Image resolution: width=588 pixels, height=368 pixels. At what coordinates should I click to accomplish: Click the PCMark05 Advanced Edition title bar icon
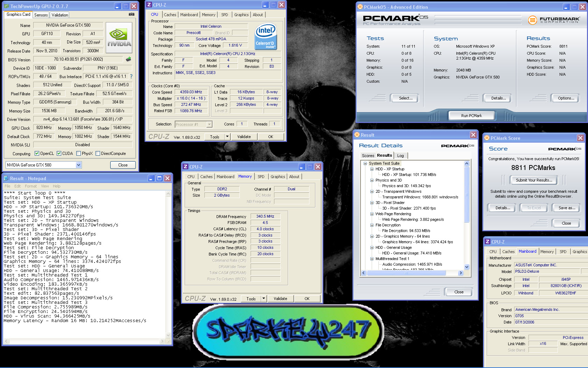[x=360, y=7]
